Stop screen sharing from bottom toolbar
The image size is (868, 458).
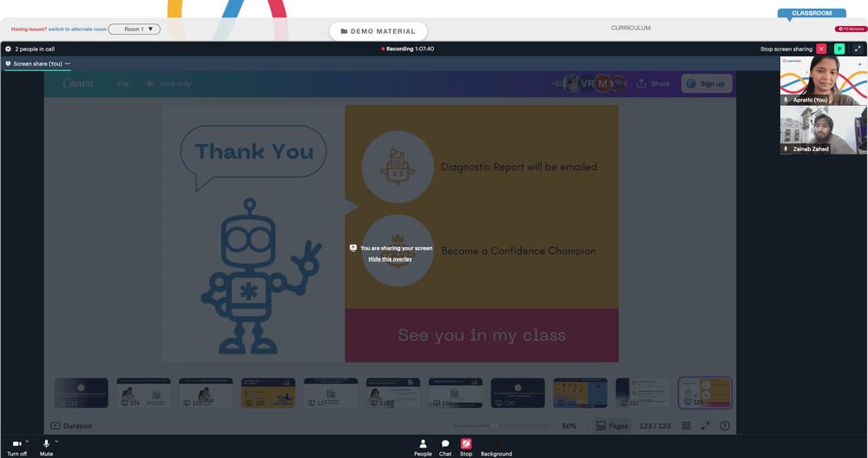[x=466, y=448]
